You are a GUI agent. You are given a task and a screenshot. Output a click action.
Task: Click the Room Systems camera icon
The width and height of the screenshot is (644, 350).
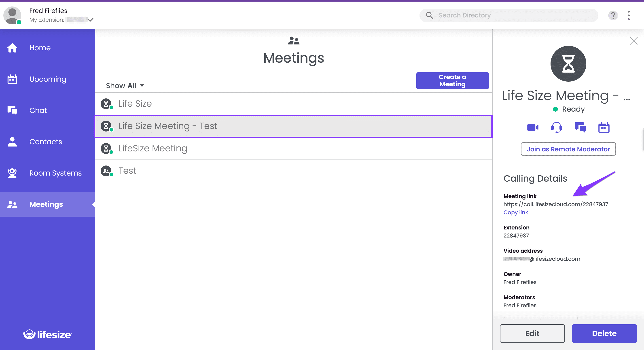click(12, 173)
